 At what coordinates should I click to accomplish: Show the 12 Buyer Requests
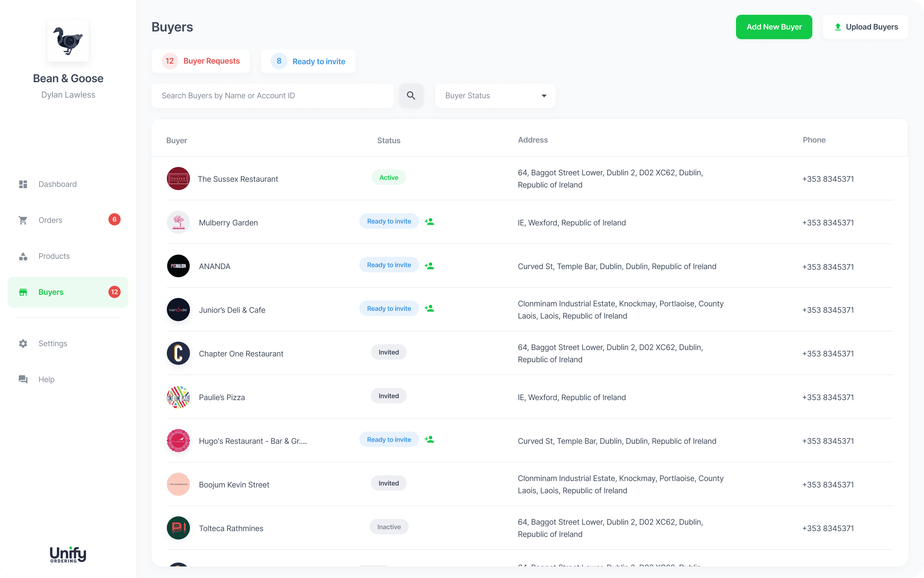tap(201, 61)
